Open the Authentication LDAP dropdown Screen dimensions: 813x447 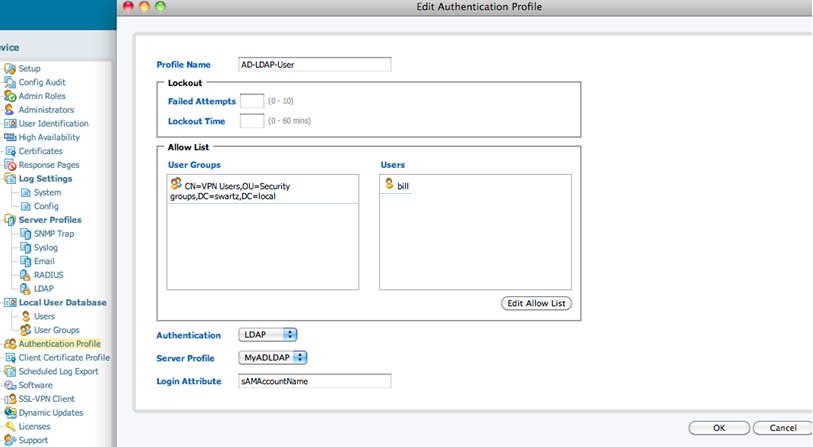tap(268, 335)
